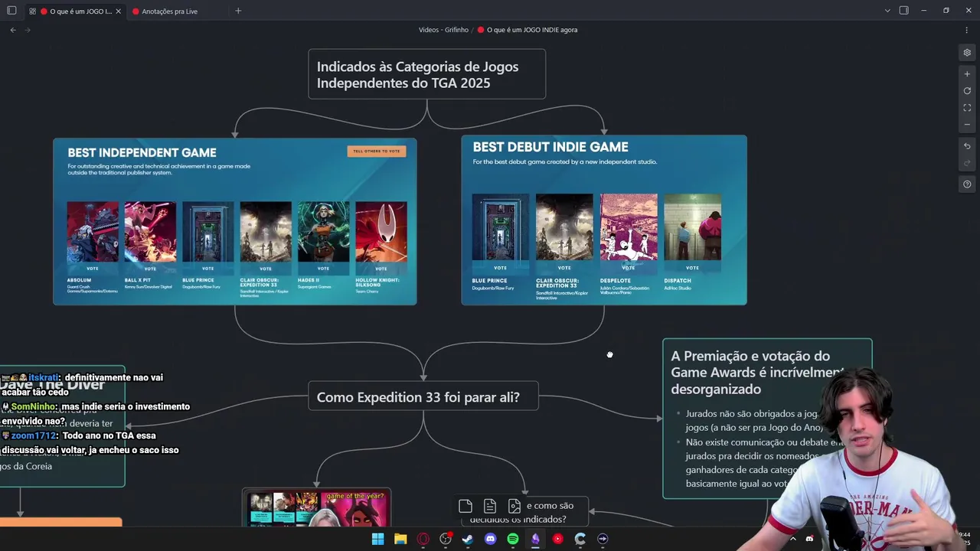Click 'Tell Others To Vote' button in image

click(377, 151)
